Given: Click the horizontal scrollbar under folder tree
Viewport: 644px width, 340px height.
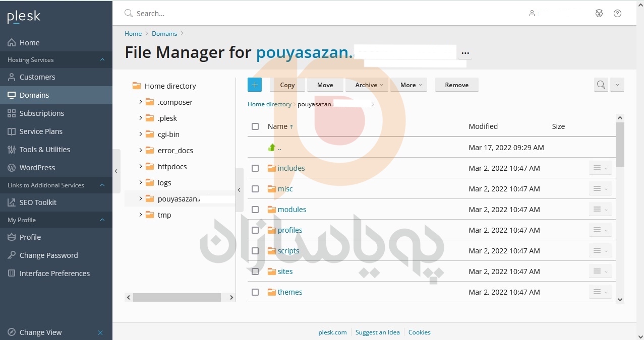Looking at the screenshot, I should pos(177,298).
